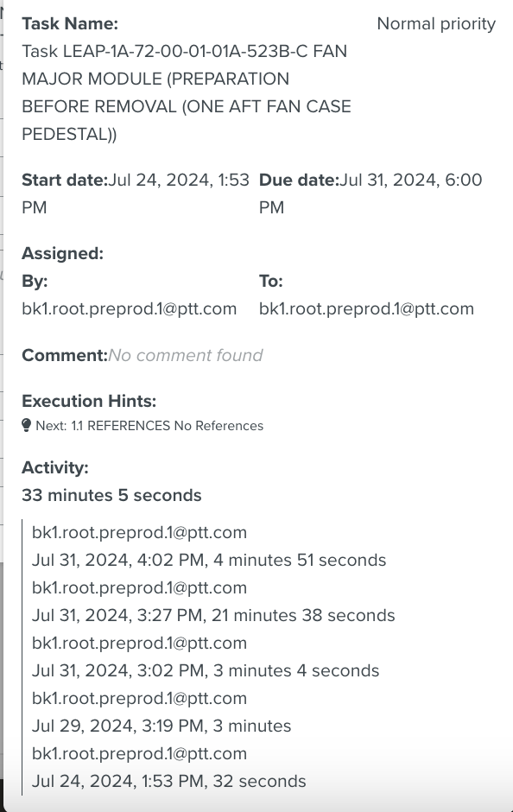Click the Activity section heading
The height and width of the screenshot is (812, 513).
[55, 467]
